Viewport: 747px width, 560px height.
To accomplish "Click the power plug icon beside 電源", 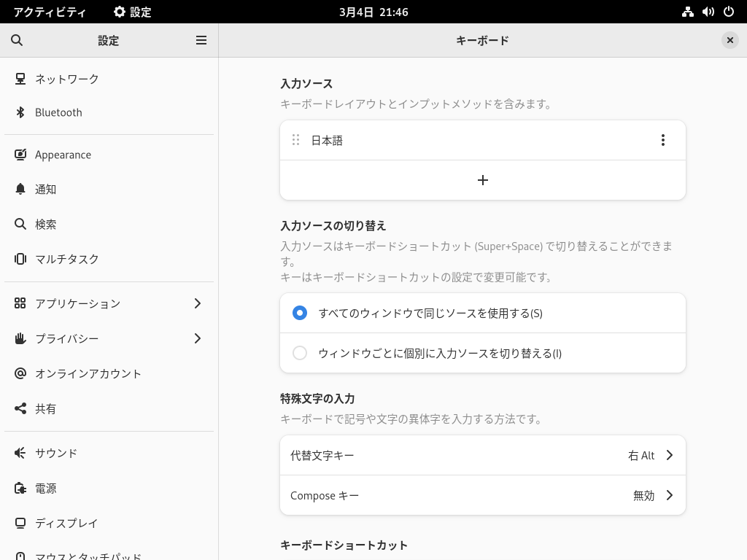I will 20,488.
